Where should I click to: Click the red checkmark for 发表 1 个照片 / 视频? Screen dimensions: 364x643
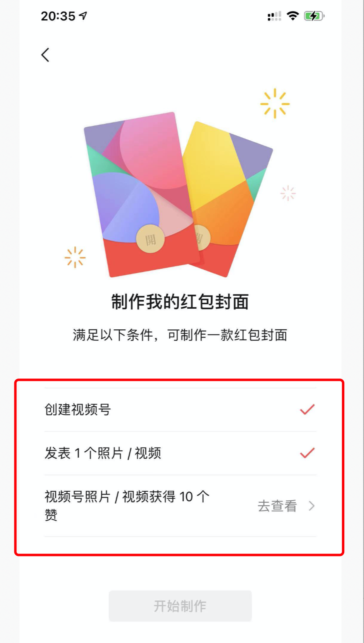[307, 453]
